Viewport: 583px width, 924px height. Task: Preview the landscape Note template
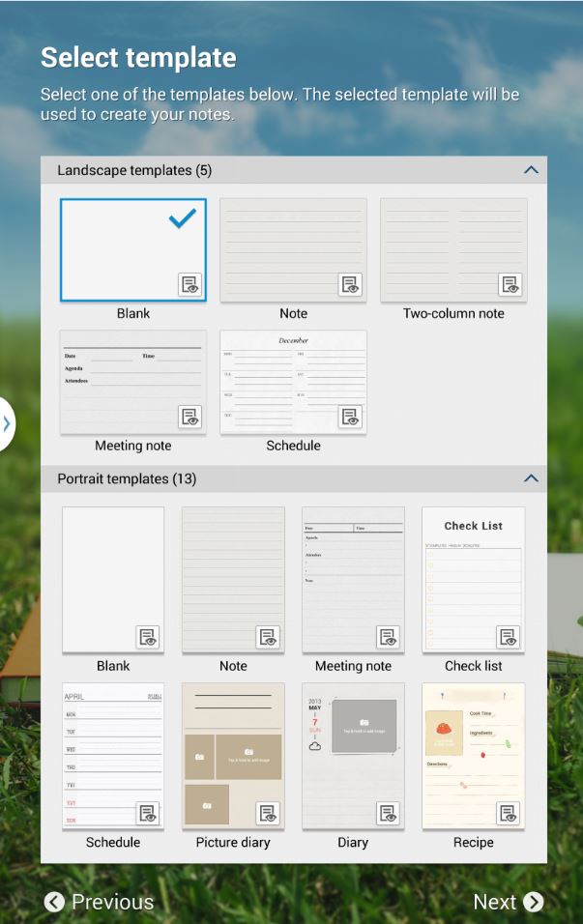pos(350,284)
